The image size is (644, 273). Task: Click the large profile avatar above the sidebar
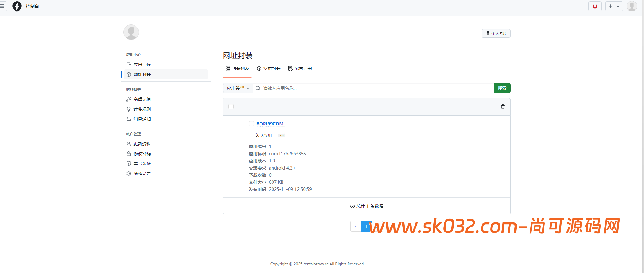pyautogui.click(x=131, y=32)
